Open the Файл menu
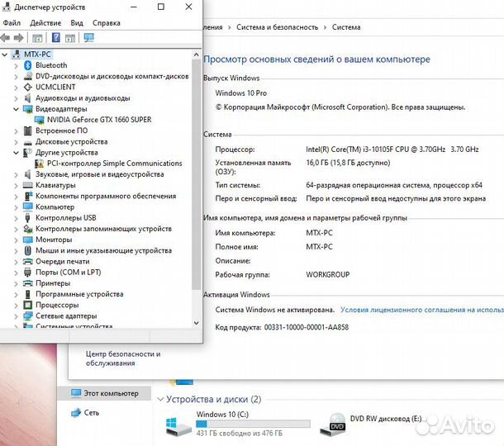The height and width of the screenshot is (446, 504). [12, 23]
